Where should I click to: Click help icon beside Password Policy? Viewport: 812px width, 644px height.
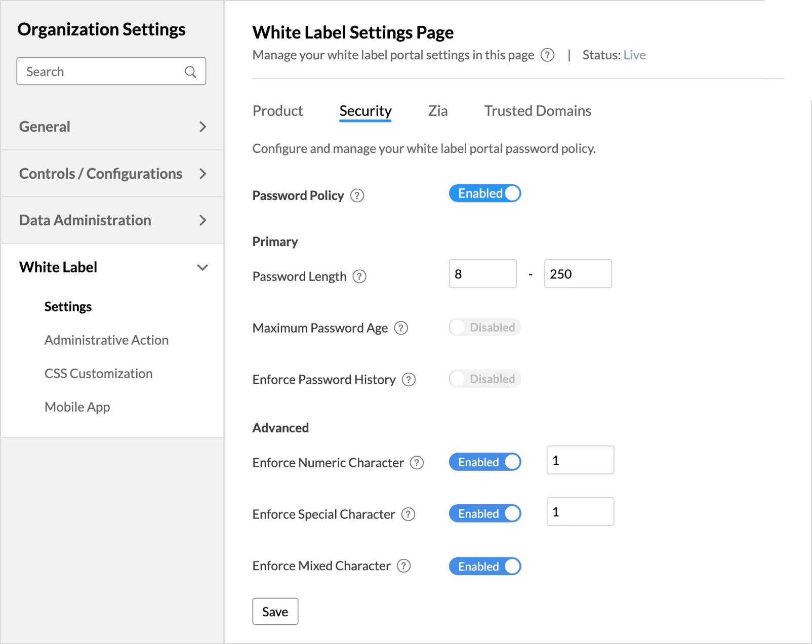(x=357, y=195)
